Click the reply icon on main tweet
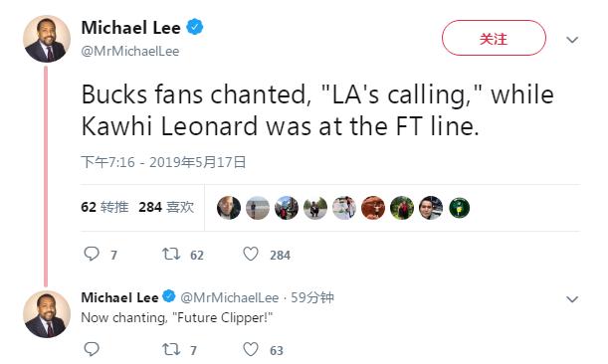608x364 pixels. click(x=92, y=254)
